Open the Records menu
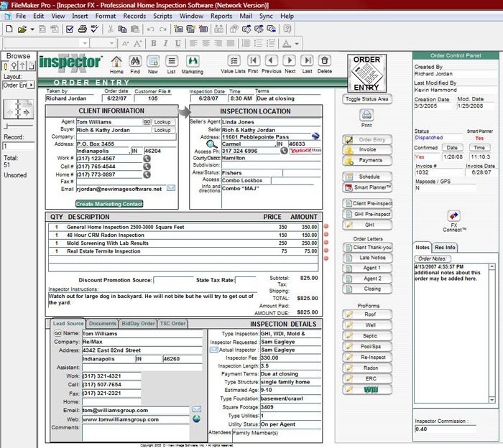Image resolution: width=503 pixels, height=448 pixels. point(134,16)
